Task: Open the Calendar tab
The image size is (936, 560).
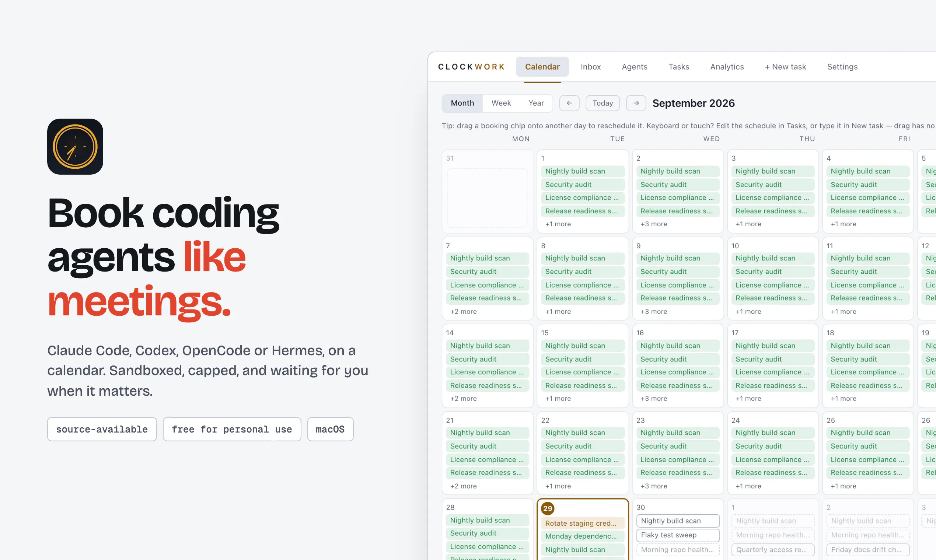Action: [x=542, y=67]
